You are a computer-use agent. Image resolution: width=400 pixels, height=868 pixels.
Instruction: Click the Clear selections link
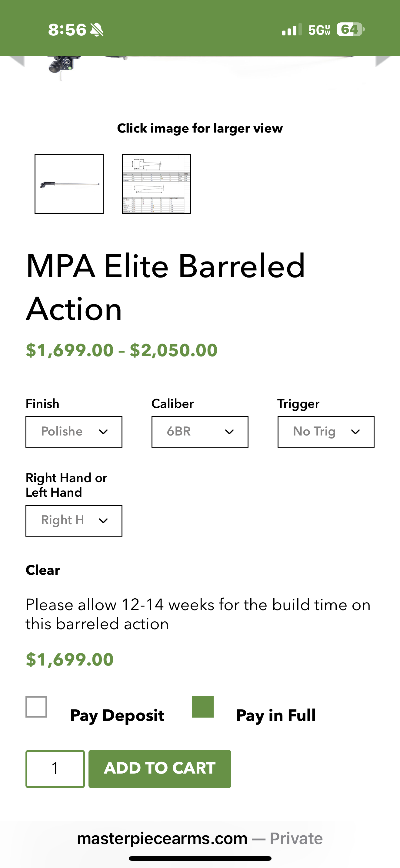pyautogui.click(x=43, y=570)
